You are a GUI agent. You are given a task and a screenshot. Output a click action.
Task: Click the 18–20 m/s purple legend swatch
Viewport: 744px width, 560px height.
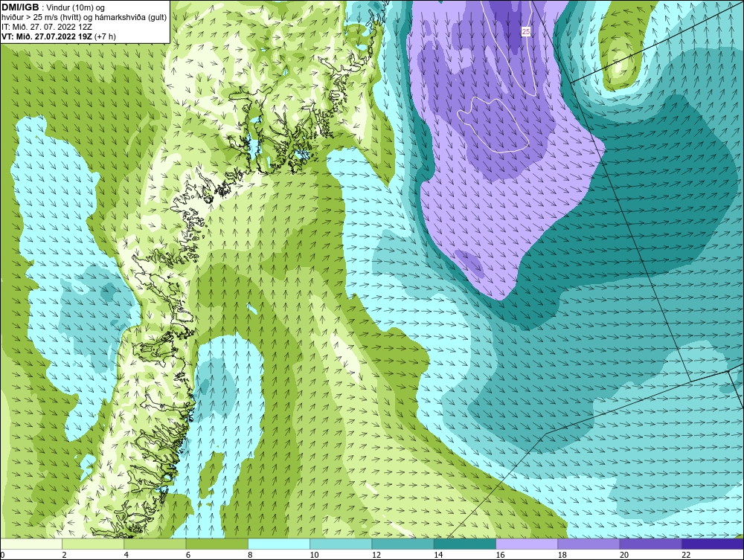pos(589,544)
